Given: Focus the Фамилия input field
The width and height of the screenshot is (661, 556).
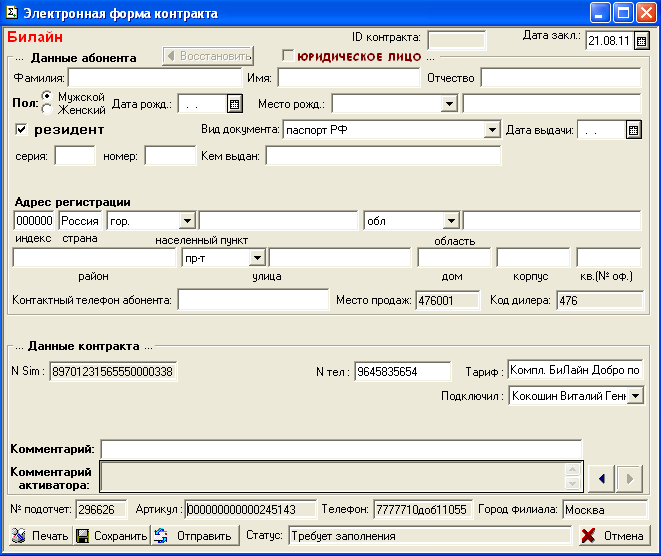Looking at the screenshot, I should tap(155, 78).
